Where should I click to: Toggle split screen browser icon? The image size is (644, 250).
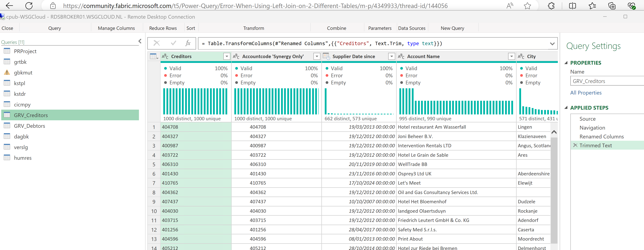tap(572, 6)
